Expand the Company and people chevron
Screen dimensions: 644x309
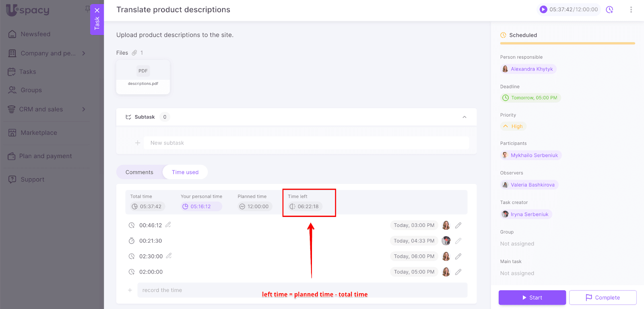[84, 53]
